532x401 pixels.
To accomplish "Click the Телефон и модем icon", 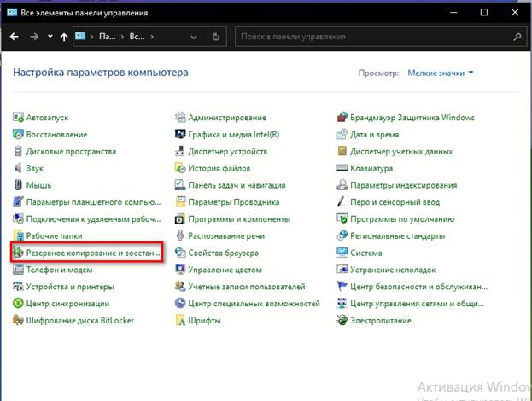I will [18, 270].
